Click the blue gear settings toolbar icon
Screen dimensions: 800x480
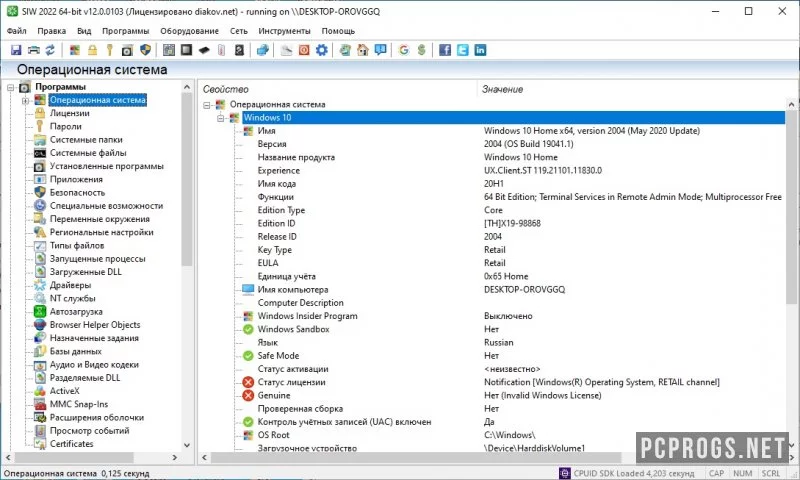tap(321, 50)
